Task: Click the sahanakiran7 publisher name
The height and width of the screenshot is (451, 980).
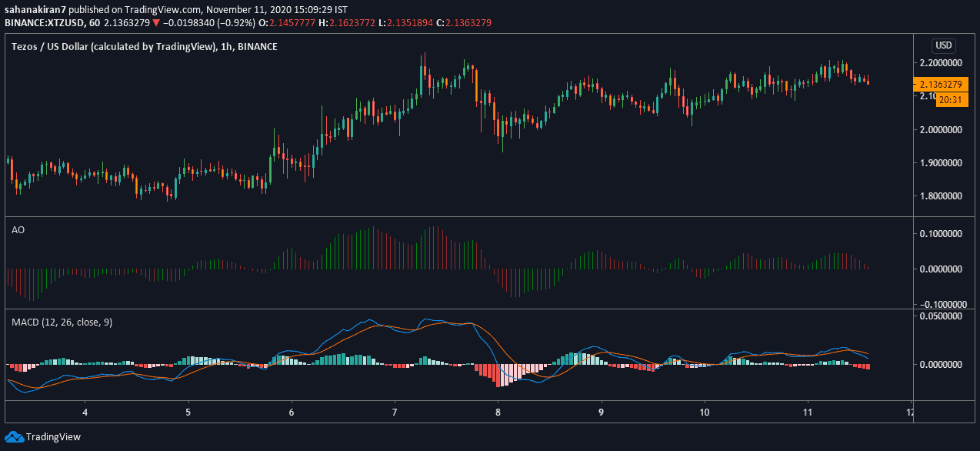Action: (35, 11)
